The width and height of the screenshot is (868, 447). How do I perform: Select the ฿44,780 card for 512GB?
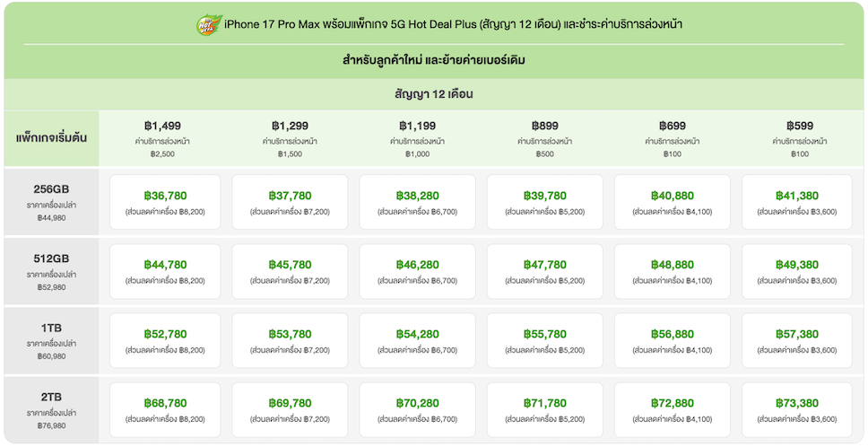[165, 271]
